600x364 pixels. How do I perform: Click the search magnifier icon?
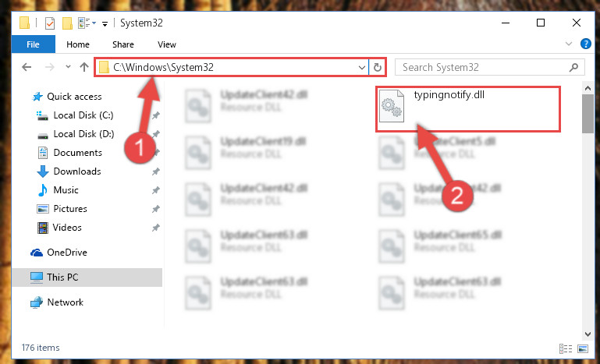coord(573,68)
